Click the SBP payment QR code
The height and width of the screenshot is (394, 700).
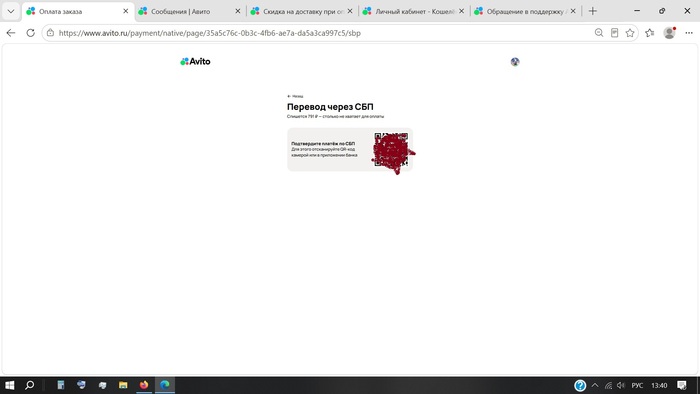click(x=392, y=149)
